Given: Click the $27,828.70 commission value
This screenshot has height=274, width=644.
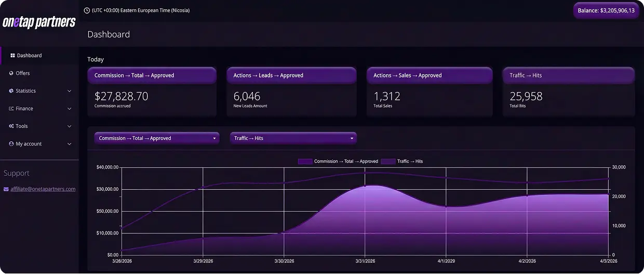Looking at the screenshot, I should coord(121,96).
